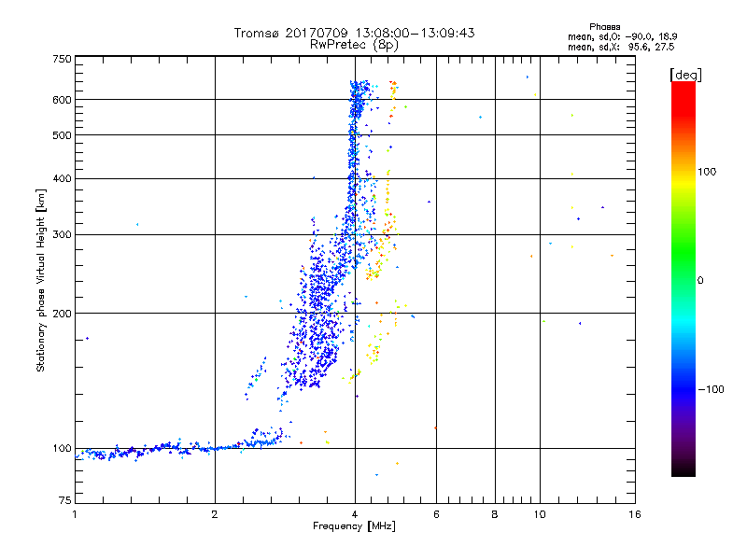Click the '75' y-axis tick label

(65, 500)
